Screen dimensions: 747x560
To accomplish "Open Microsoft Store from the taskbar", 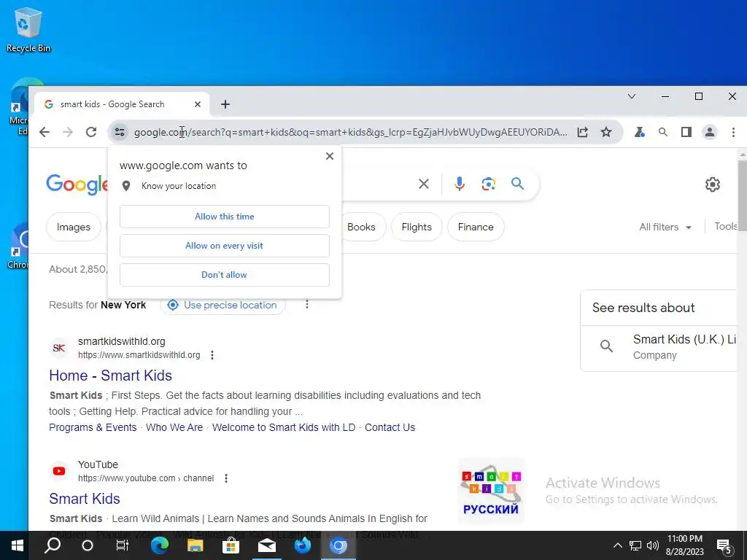I will pos(231,545).
